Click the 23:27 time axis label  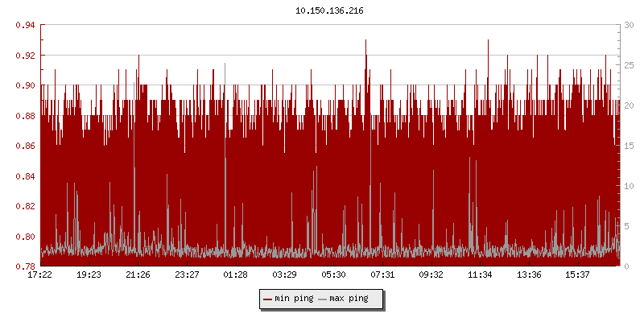coord(187,275)
